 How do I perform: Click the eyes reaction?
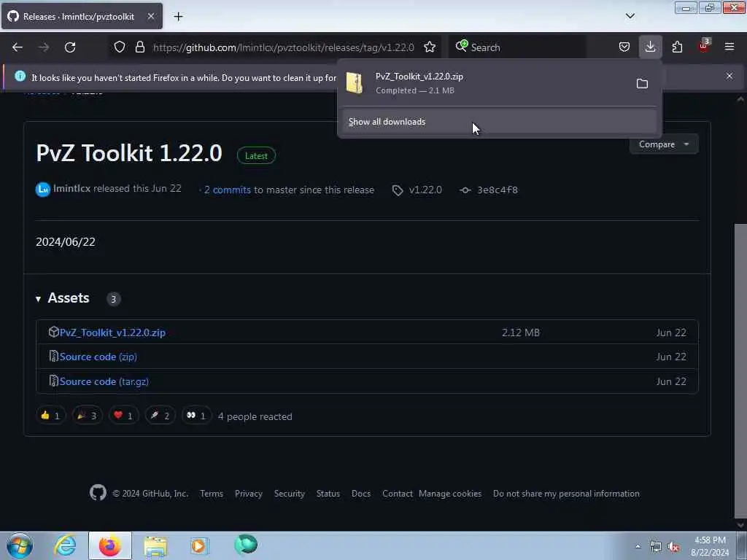tap(196, 416)
